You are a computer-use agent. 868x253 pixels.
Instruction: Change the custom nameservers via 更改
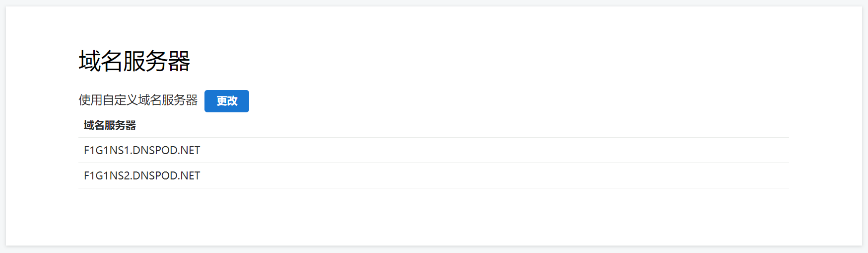coord(226,101)
